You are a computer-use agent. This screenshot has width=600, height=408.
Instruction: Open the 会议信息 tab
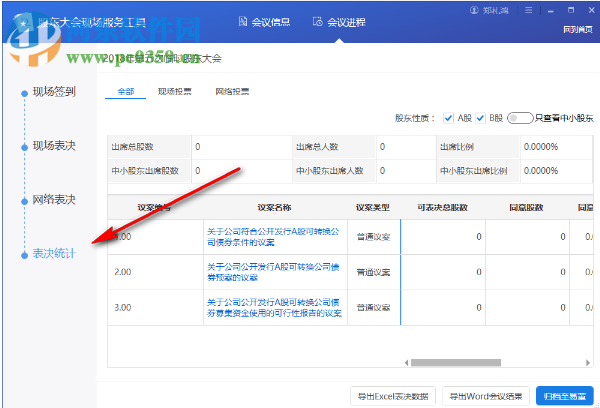pyautogui.click(x=264, y=22)
